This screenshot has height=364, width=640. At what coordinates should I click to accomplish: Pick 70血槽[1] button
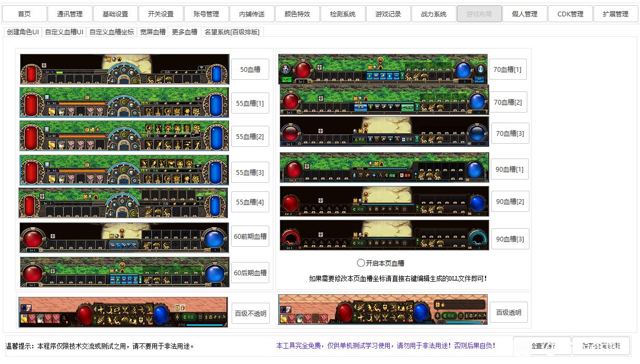click(x=508, y=69)
